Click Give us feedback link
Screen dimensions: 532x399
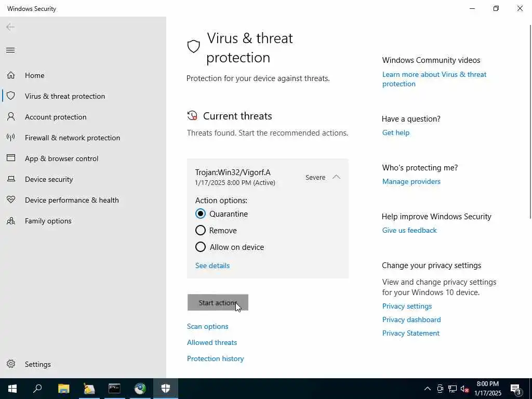coord(409,230)
